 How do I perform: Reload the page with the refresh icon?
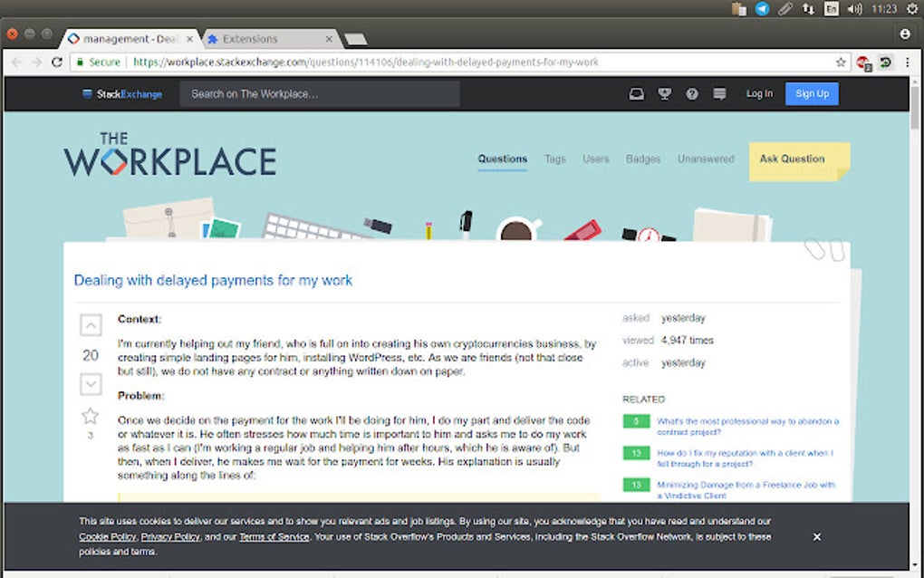pos(56,63)
